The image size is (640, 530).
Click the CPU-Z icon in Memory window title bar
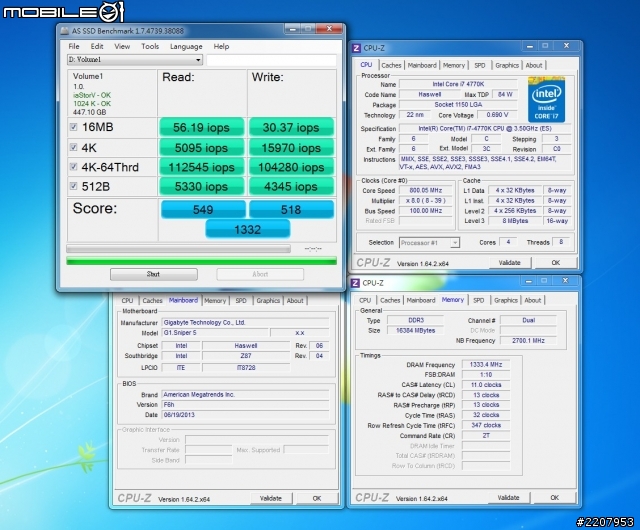click(x=356, y=283)
